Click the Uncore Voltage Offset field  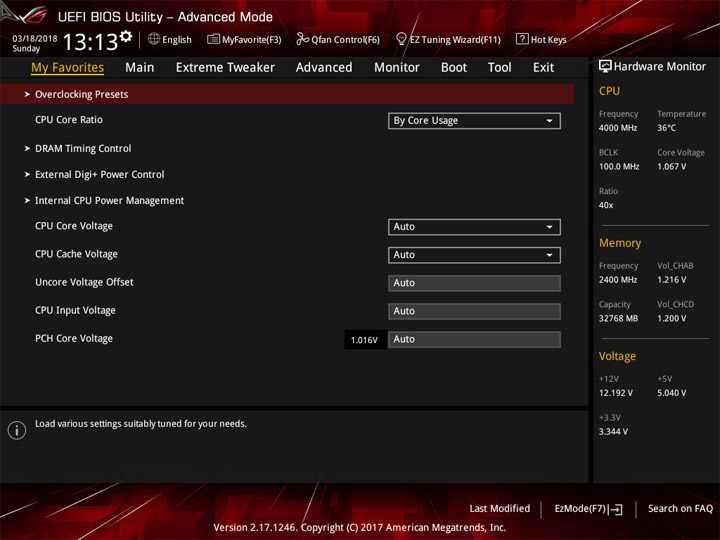coord(474,283)
